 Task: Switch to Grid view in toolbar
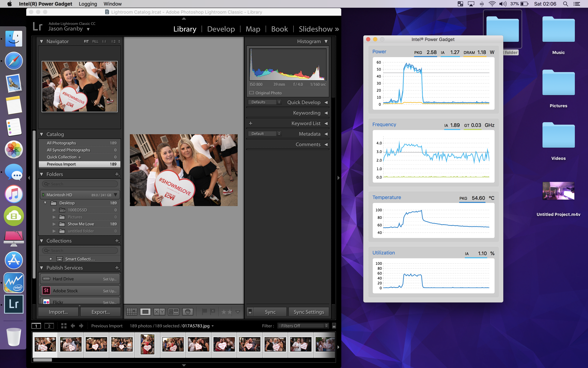tap(132, 312)
